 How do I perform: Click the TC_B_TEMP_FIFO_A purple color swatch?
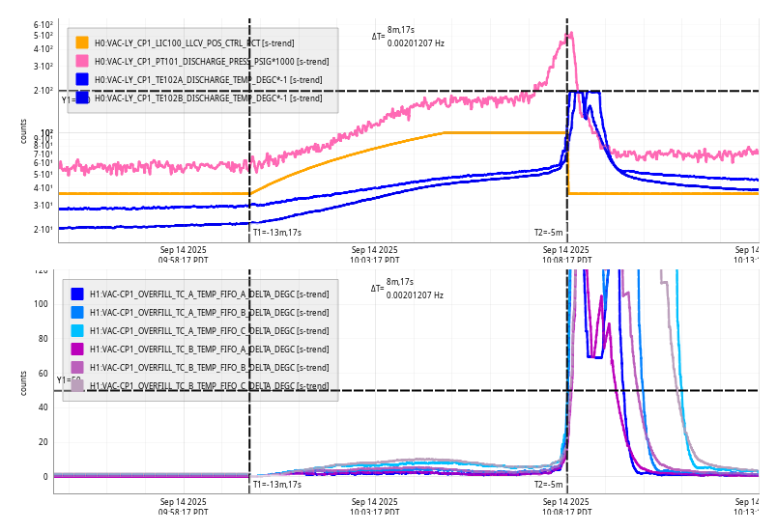click(x=77, y=350)
